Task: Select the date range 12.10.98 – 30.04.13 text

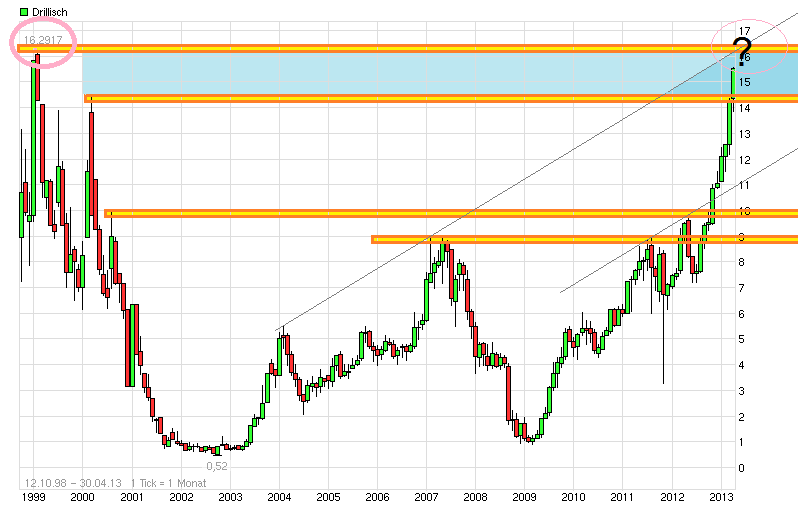Action: (73, 483)
